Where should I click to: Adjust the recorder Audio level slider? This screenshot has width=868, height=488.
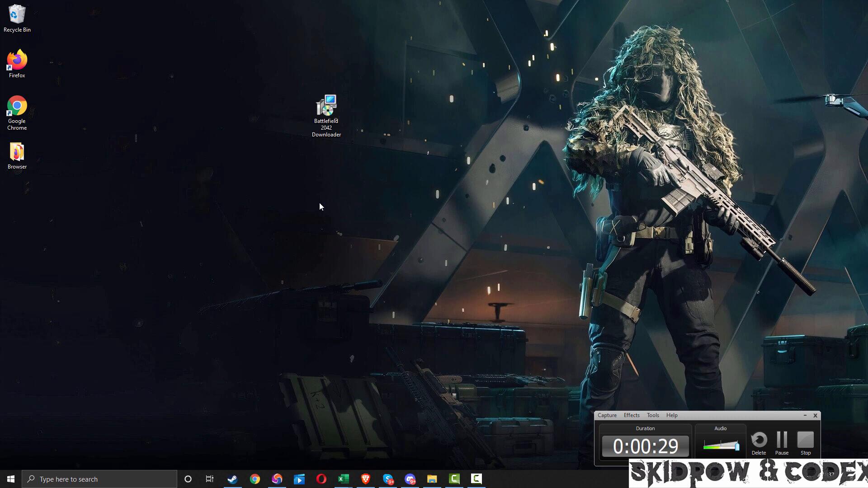coord(737,446)
